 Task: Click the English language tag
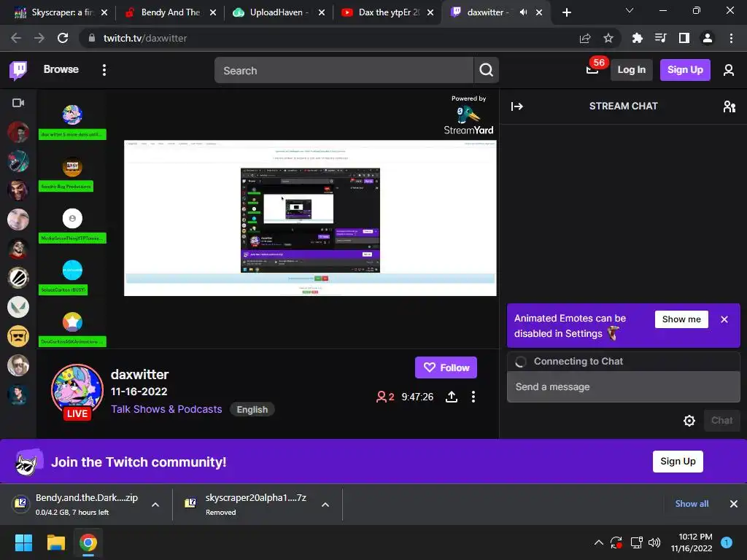pos(252,410)
